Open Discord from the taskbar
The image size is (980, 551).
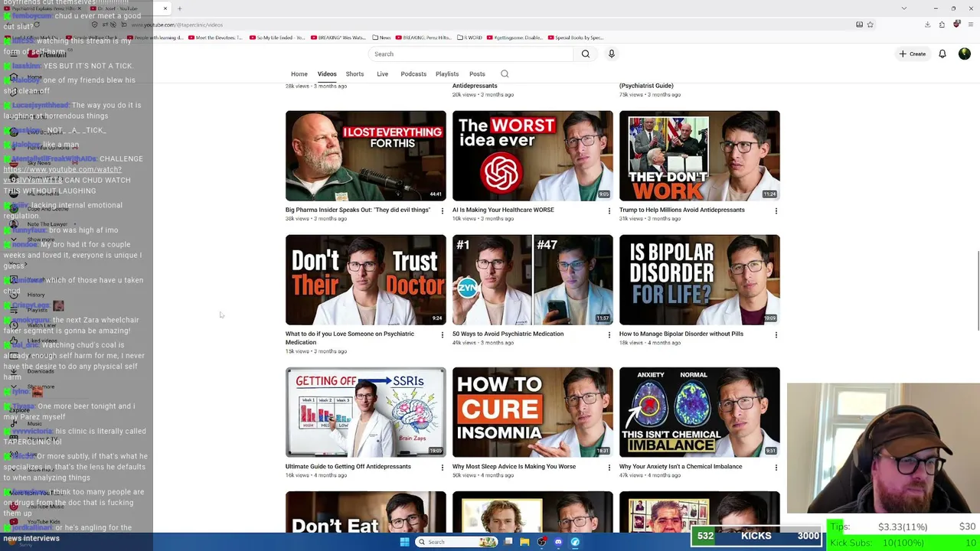pos(558,542)
